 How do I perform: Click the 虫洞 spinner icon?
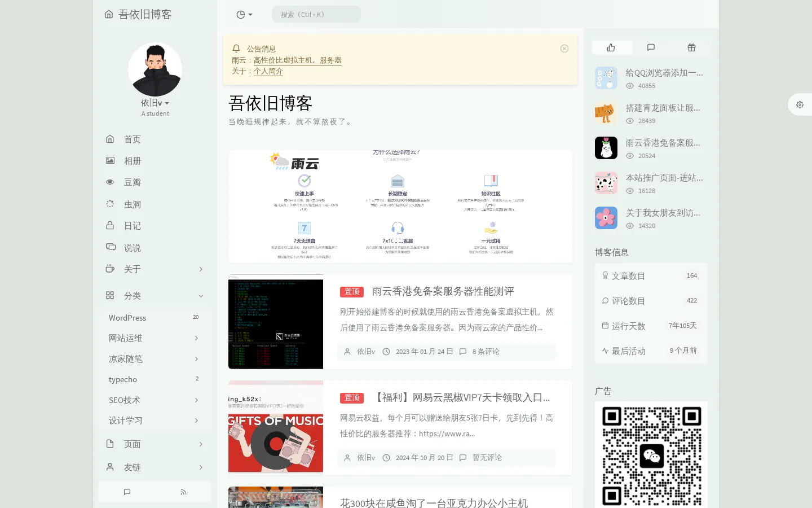pyautogui.click(x=110, y=204)
